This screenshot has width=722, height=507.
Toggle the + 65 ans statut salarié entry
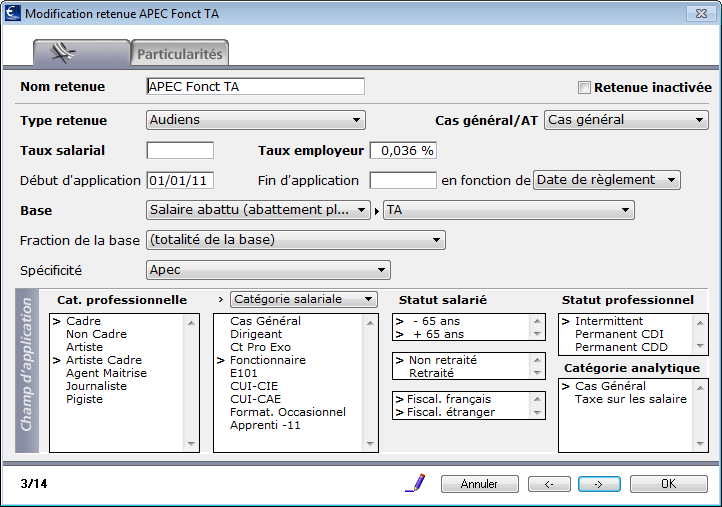[438, 334]
